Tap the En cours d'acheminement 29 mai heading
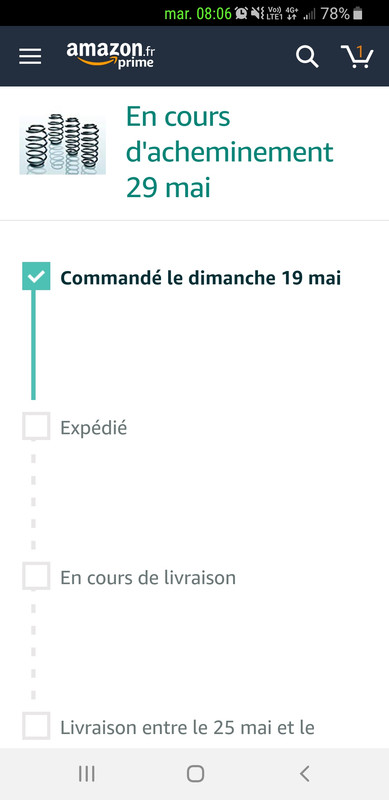The height and width of the screenshot is (800, 389). tap(230, 152)
